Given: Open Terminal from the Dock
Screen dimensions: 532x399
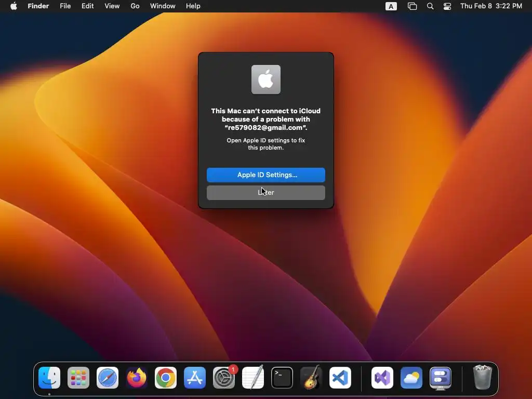Looking at the screenshot, I should coord(282,378).
